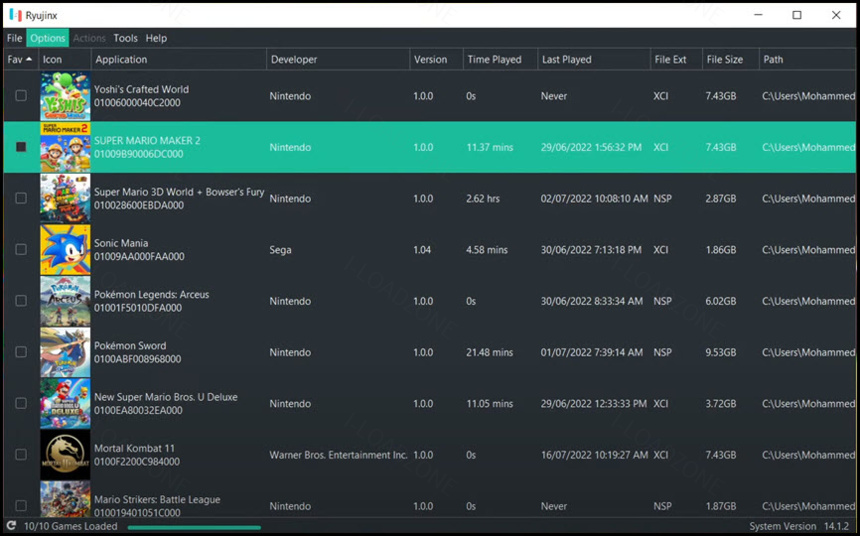Sort by the Version column header
This screenshot has width=860, height=536.
pyautogui.click(x=437, y=59)
